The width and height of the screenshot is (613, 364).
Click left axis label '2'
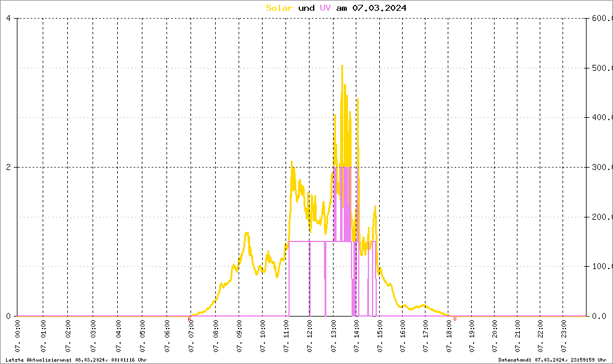[x=8, y=167]
